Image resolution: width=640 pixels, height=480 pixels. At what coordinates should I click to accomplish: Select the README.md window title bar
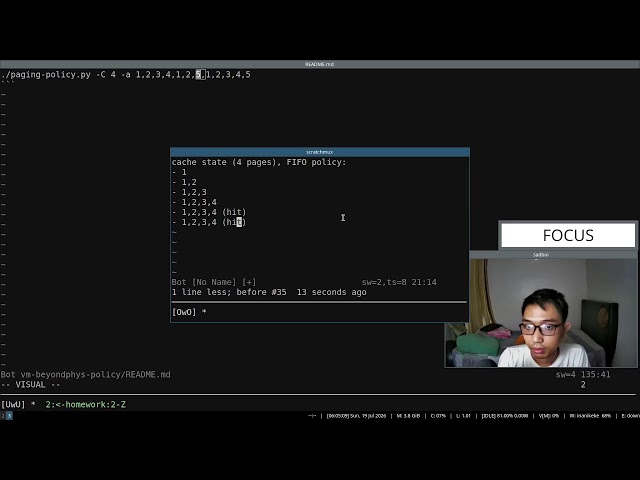pos(320,64)
